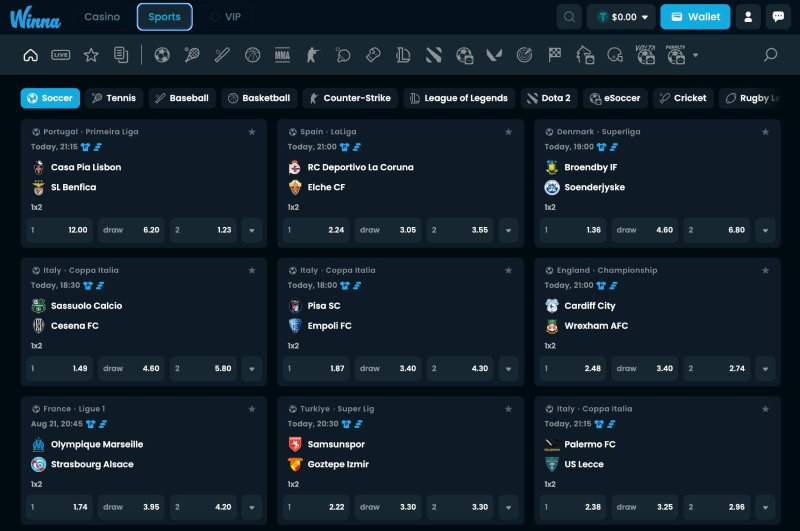Click the Winna logo

[x=35, y=18]
